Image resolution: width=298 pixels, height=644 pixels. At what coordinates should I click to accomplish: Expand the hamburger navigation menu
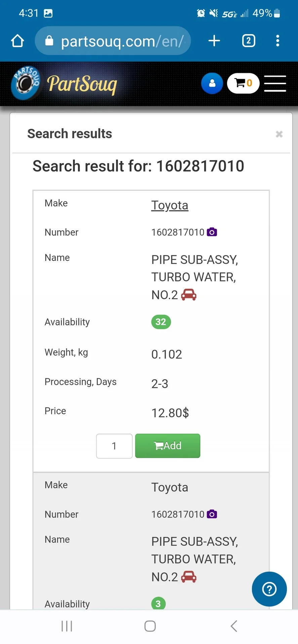[275, 84]
